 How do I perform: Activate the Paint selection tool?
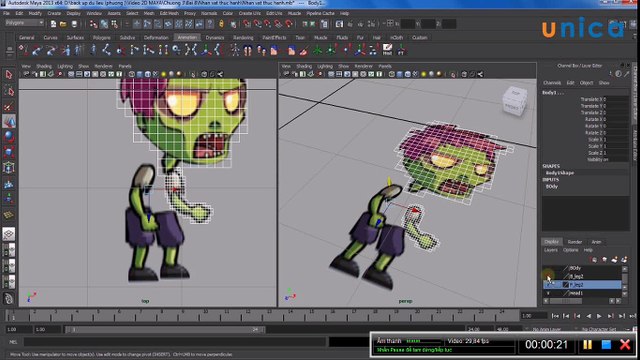9,106
